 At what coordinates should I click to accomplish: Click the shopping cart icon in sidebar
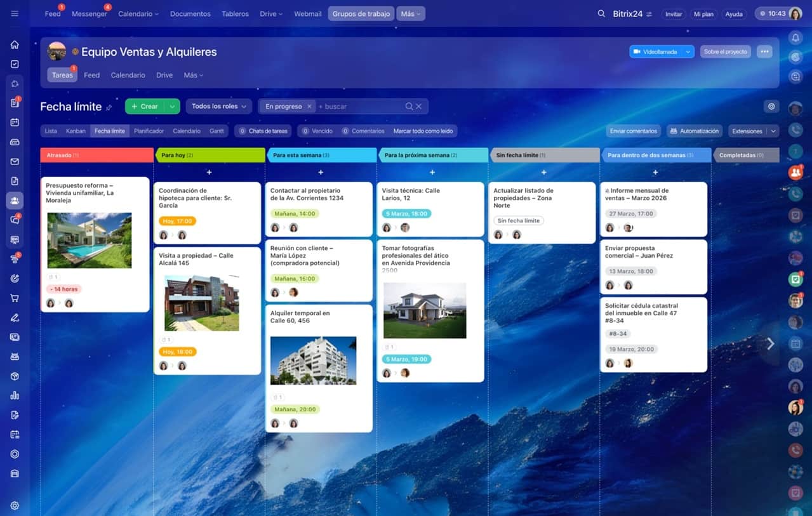15,298
